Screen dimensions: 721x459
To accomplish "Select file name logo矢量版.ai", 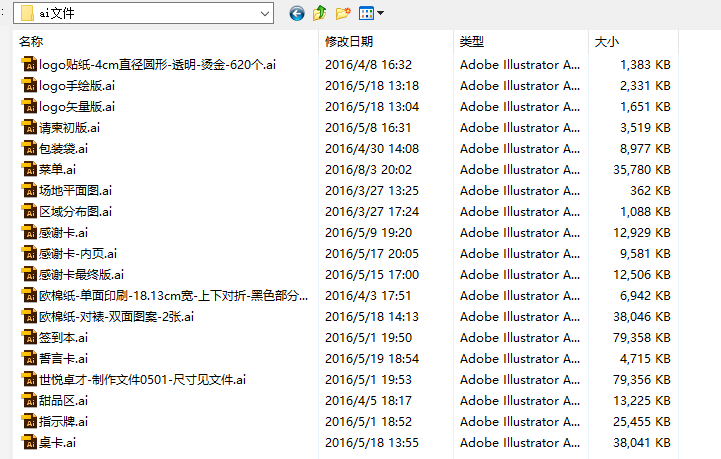I will coord(77,107).
